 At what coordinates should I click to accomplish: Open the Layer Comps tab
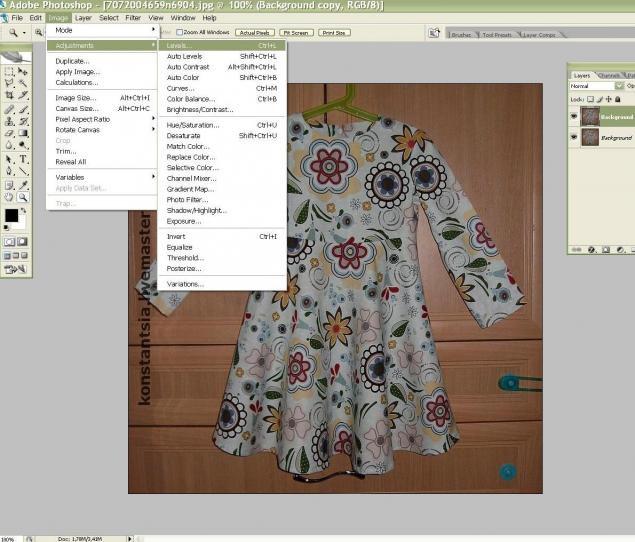(539, 35)
